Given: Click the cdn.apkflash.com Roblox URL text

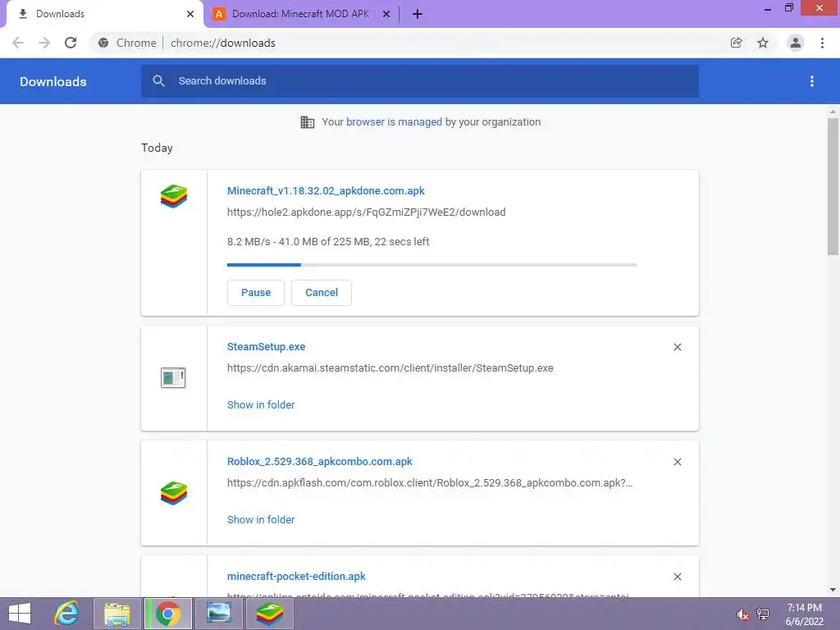Looking at the screenshot, I should pos(430,482).
